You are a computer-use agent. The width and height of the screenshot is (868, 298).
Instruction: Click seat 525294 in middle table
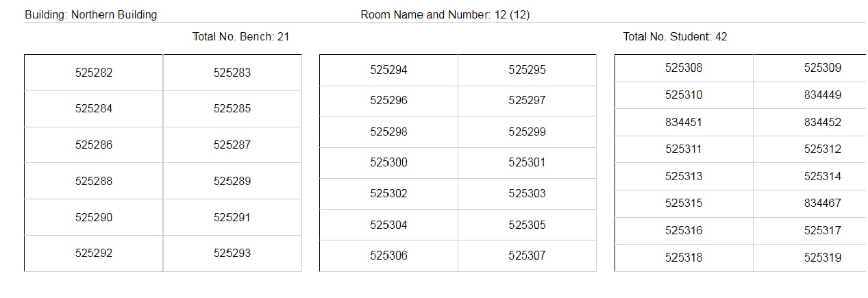pyautogui.click(x=388, y=70)
